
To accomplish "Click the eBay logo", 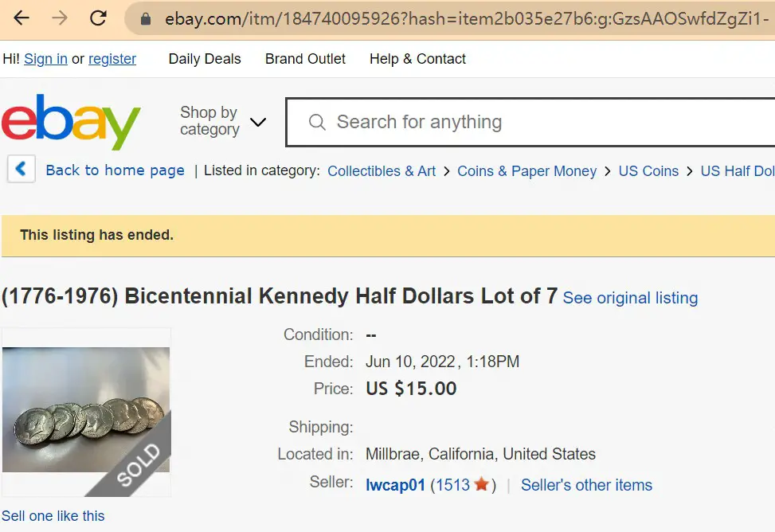I will click(71, 122).
